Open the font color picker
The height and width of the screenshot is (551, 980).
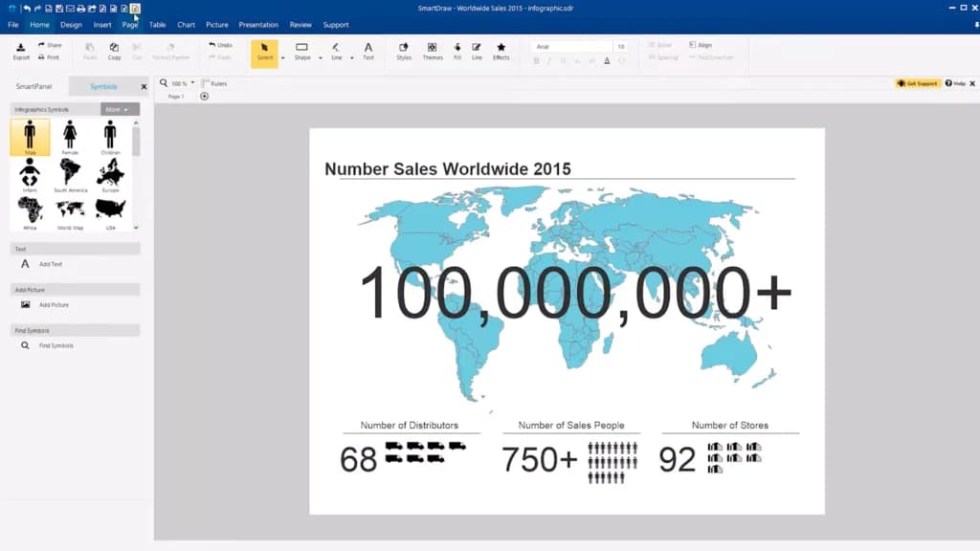pos(606,60)
